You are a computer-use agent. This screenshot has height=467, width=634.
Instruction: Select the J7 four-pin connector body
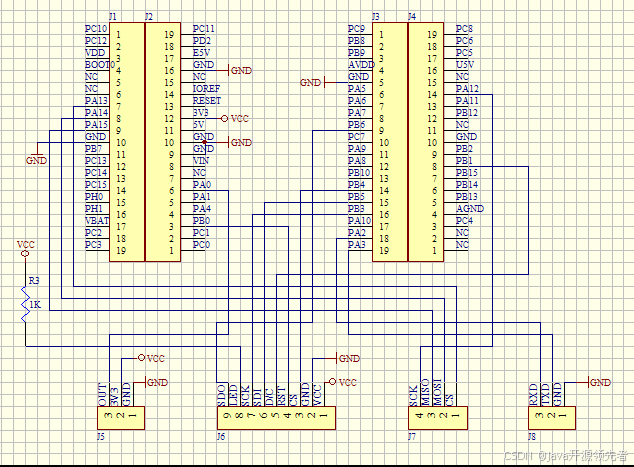(x=438, y=418)
